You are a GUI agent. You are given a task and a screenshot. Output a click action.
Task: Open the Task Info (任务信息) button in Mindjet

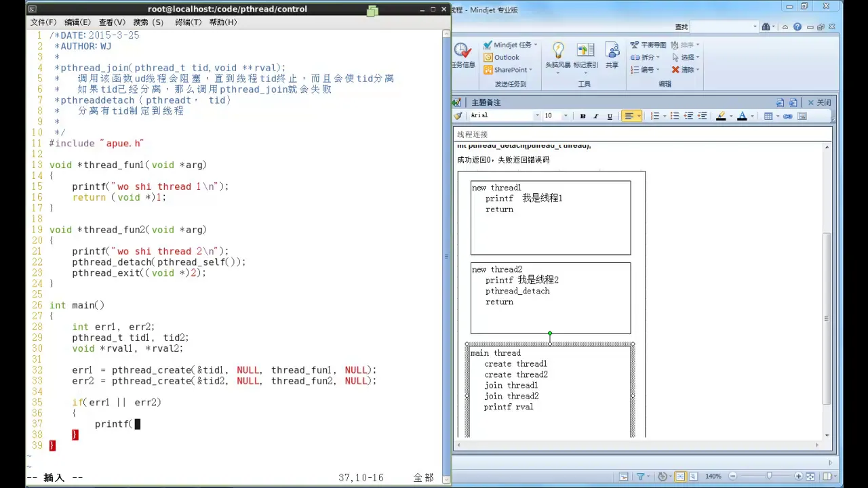tap(463, 56)
